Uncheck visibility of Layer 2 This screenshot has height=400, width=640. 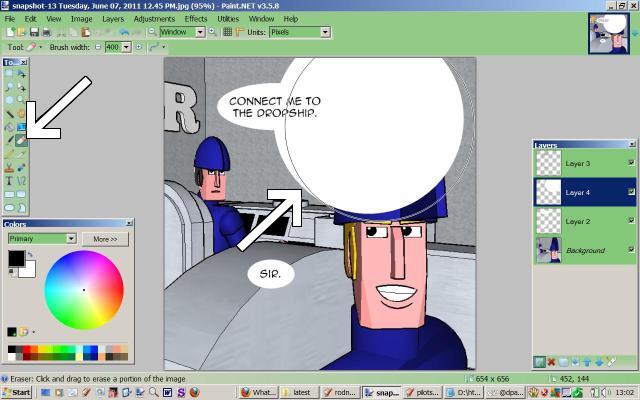pos(630,221)
